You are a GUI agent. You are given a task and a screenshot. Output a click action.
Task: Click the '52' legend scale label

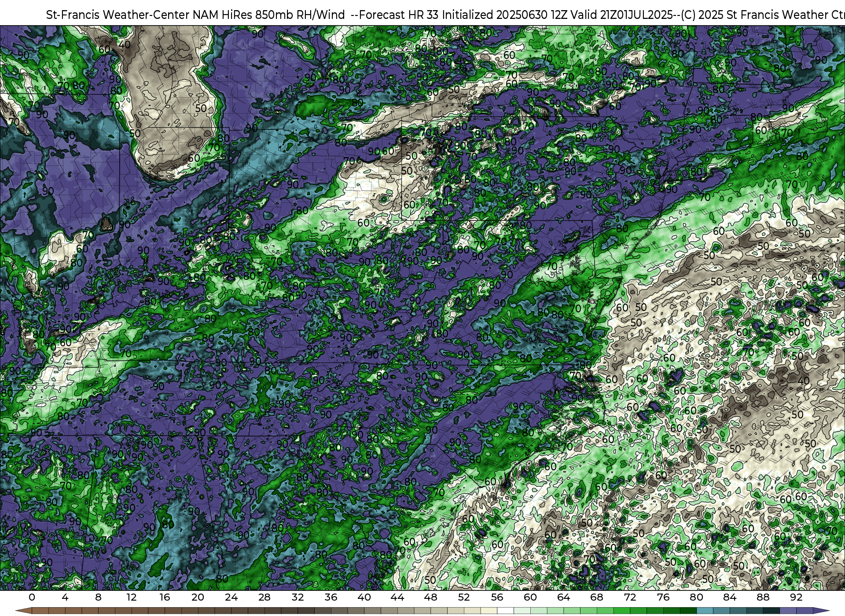[464, 598]
